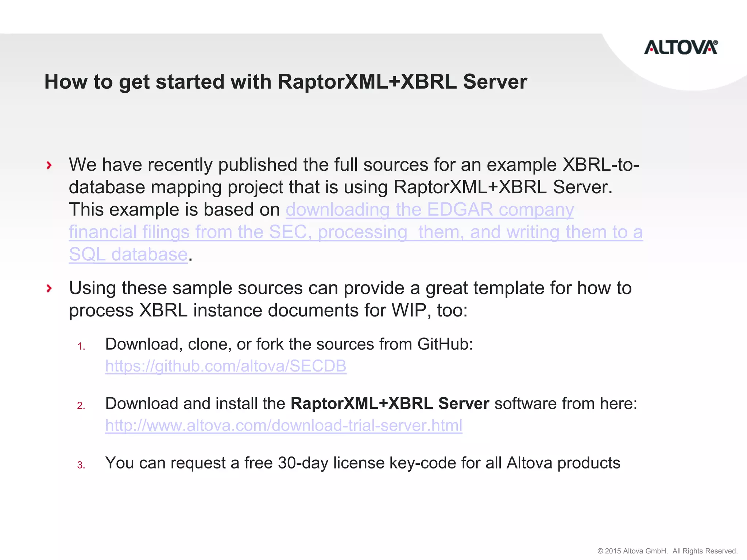The width and height of the screenshot is (747, 560).
Task: Click the 'SQL database' link text
Action: pyautogui.click(x=128, y=254)
